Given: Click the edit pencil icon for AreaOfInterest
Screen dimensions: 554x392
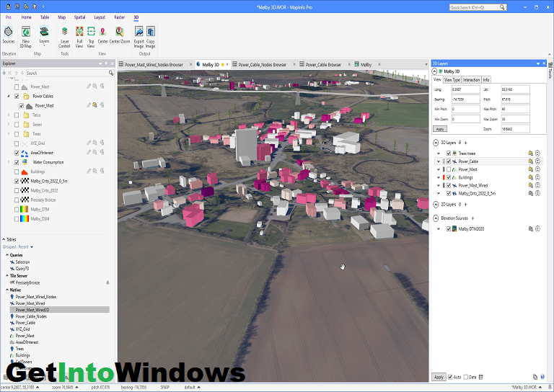Looking at the screenshot, I should pyautogui.click(x=89, y=152).
